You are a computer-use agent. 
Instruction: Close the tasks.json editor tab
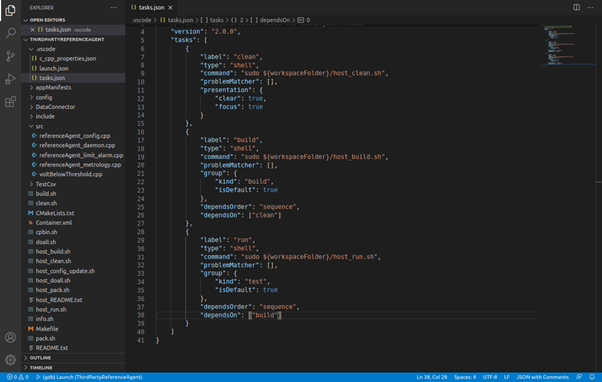(170, 7)
